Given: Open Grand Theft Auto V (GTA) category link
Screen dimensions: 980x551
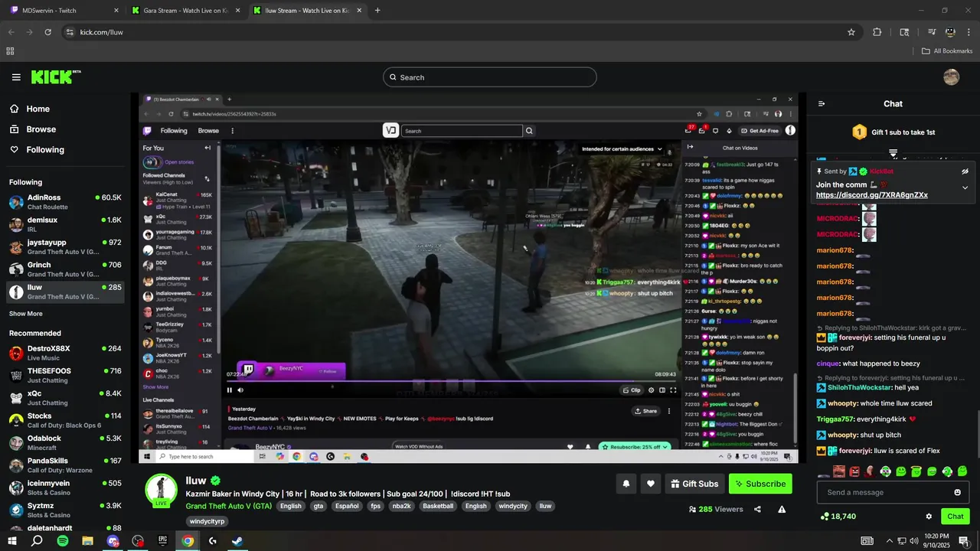Looking at the screenshot, I should coord(228,506).
